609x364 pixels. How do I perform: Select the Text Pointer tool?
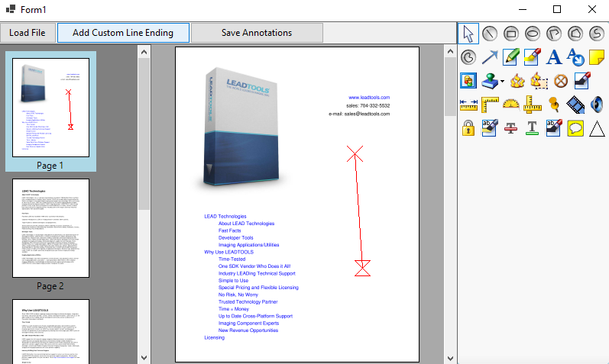(x=575, y=57)
